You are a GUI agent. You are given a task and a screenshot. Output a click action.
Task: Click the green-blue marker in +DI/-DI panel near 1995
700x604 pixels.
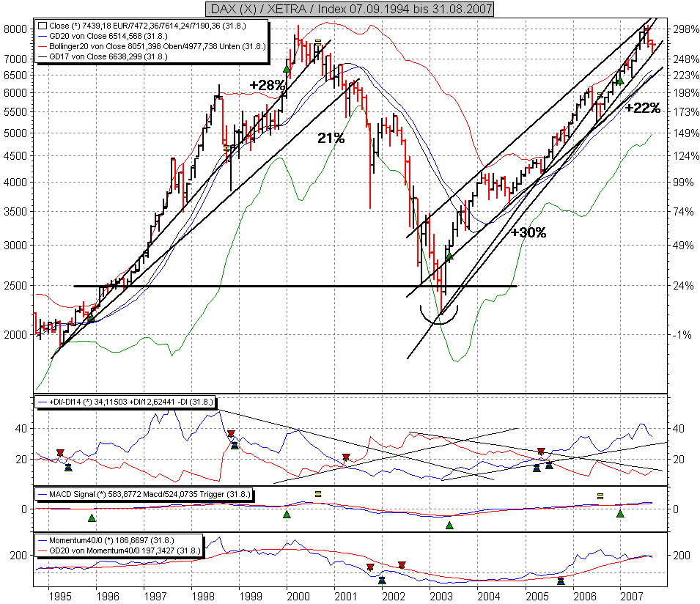click(x=68, y=468)
